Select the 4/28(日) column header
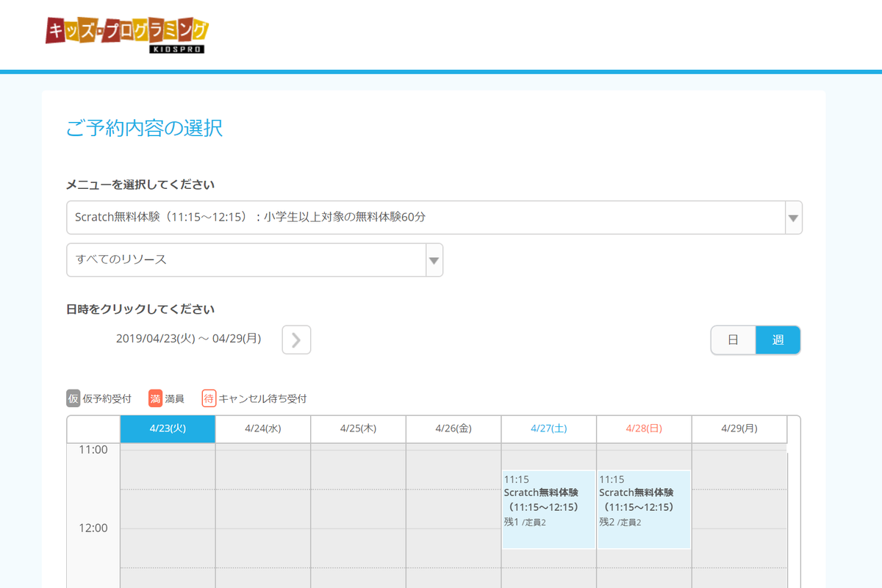Viewport: 882px width, 588px height. click(x=644, y=429)
